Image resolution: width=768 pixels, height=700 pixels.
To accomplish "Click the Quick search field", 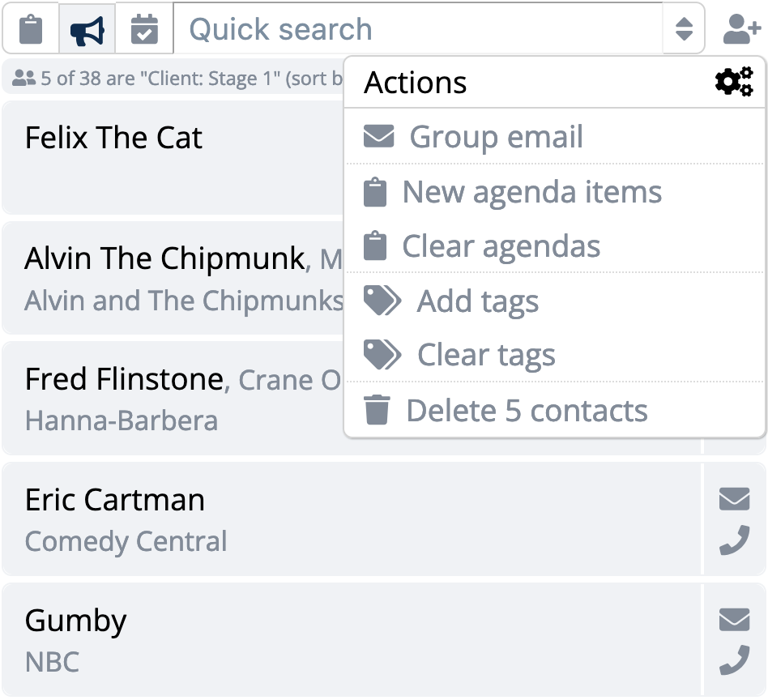I will pyautogui.click(x=418, y=29).
